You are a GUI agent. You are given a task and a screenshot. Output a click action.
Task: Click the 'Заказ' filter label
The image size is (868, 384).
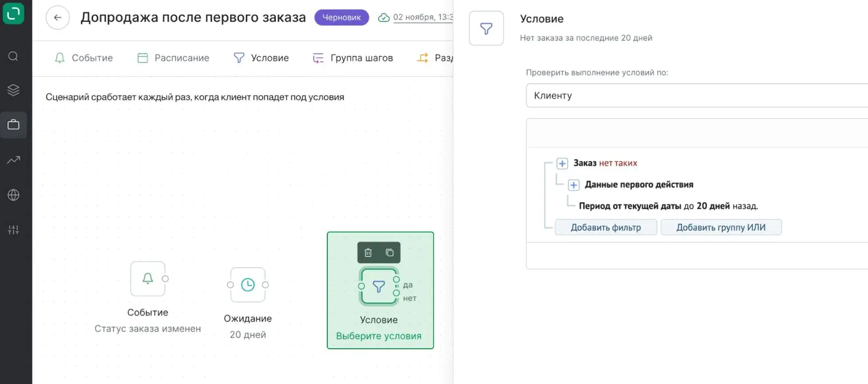pos(585,163)
